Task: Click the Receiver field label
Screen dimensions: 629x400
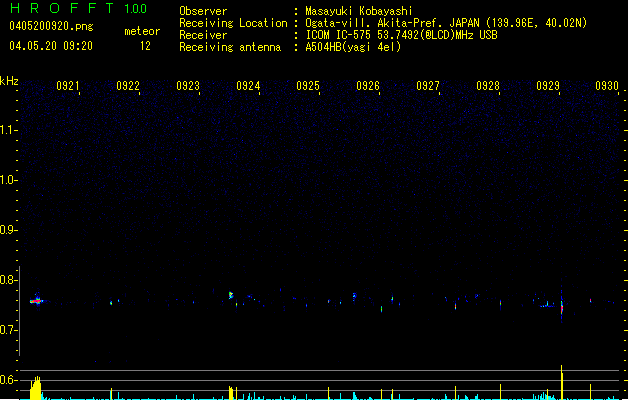Action: (203, 35)
